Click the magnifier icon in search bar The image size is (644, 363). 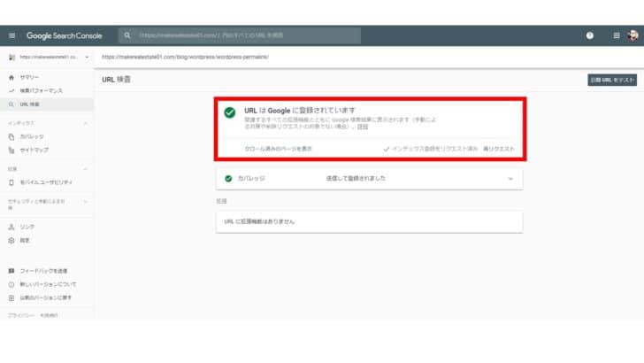[127, 35]
